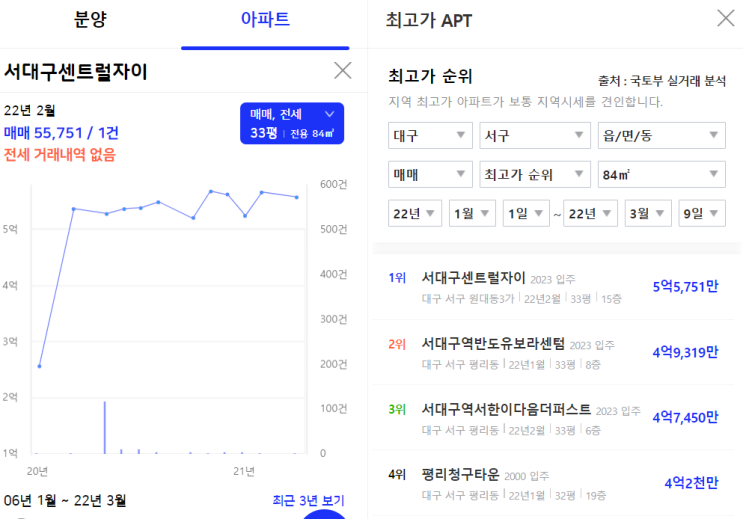Image resolution: width=743 pixels, height=519 pixels.
Task: Click the 22년 2월 date label
Action: [29, 110]
